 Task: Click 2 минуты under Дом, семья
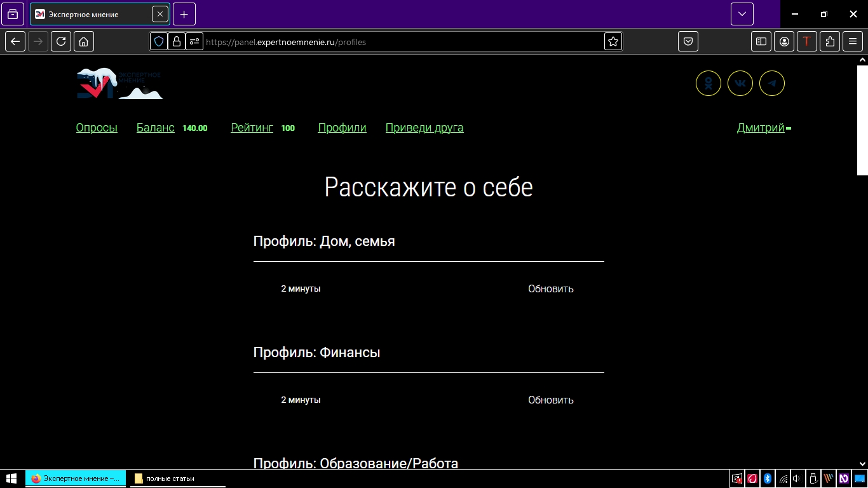coord(301,288)
